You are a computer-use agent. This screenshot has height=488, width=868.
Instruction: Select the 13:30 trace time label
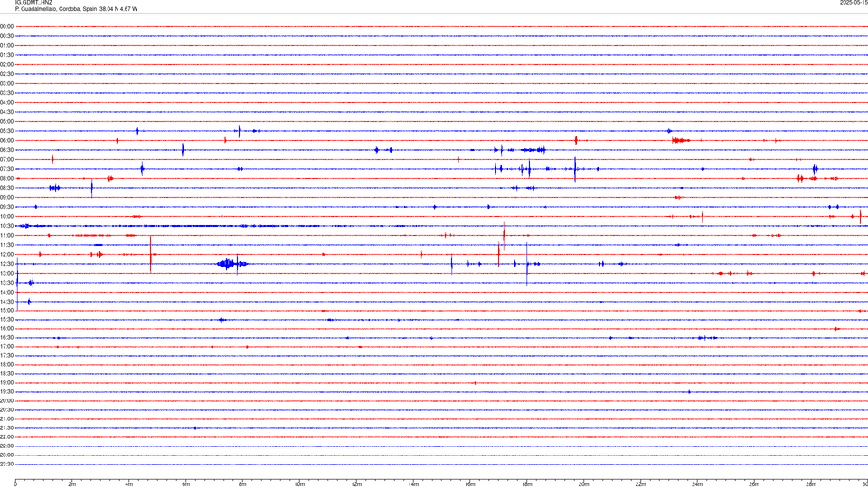tap(6, 283)
